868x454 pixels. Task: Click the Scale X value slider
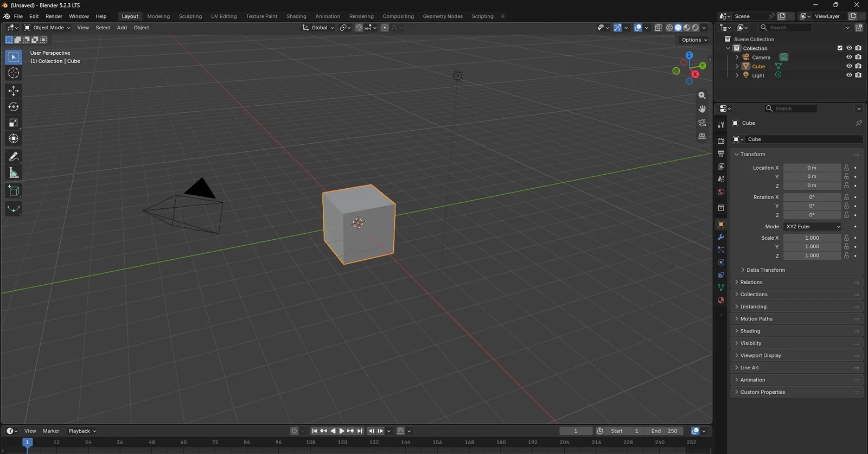(812, 238)
